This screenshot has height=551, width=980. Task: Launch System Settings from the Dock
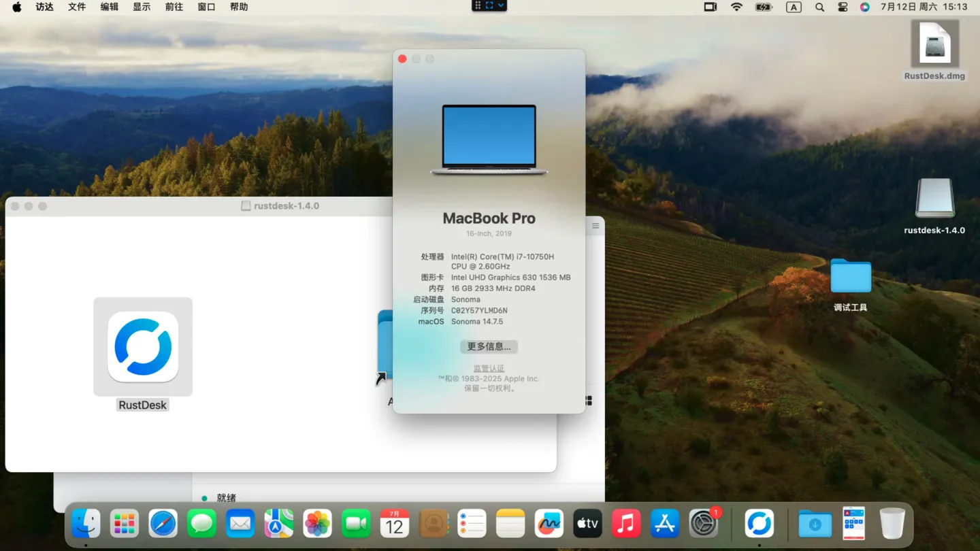tap(703, 524)
